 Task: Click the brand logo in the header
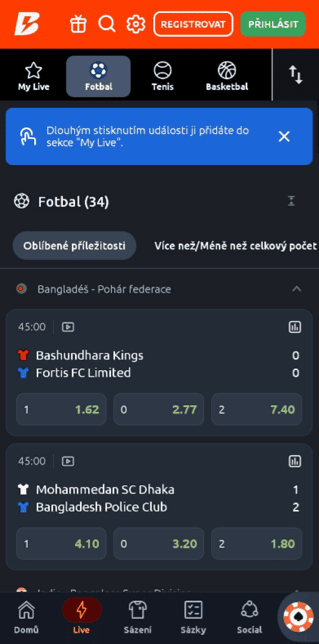point(27,24)
